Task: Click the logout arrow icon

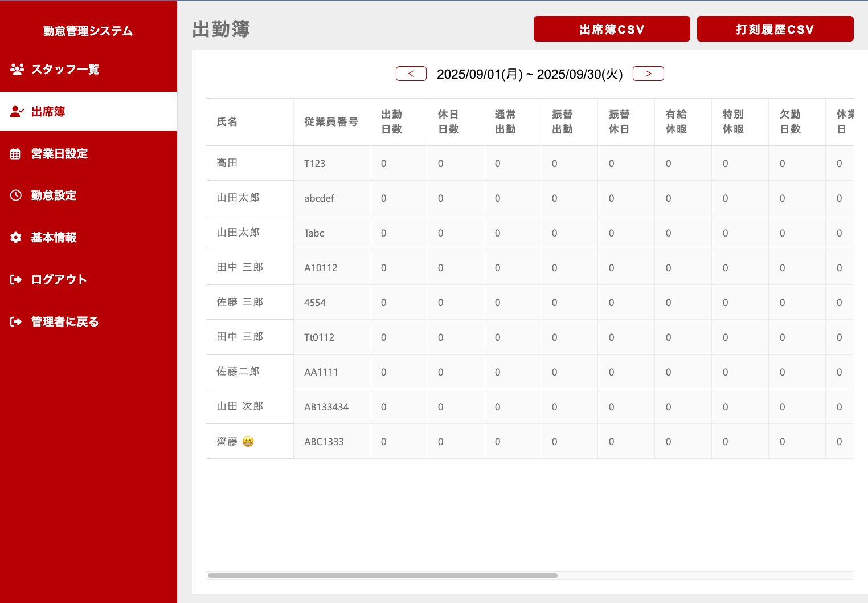Action: (16, 279)
